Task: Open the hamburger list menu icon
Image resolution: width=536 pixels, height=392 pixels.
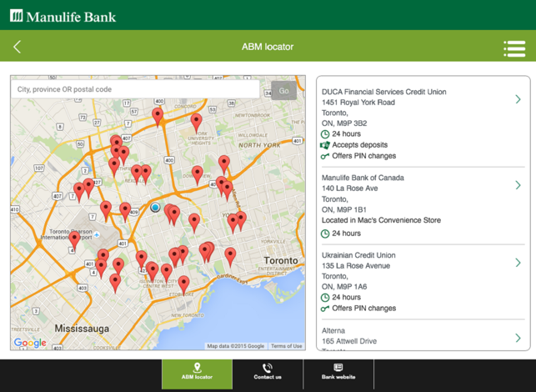Action: point(514,48)
